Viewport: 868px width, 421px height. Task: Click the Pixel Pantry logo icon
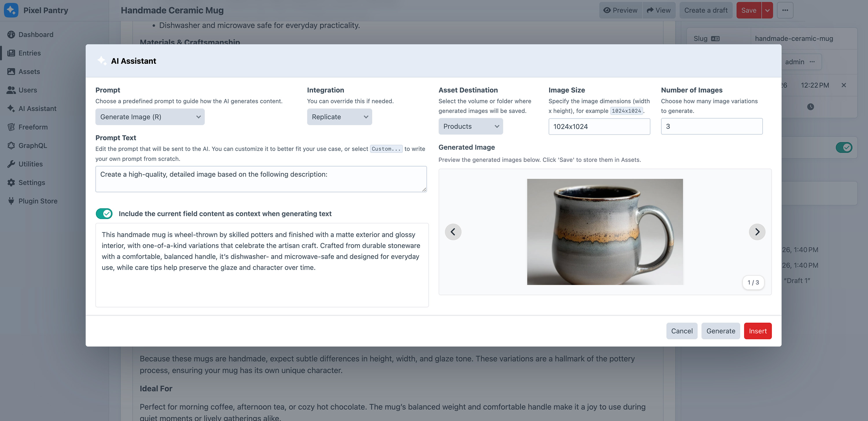tap(11, 10)
